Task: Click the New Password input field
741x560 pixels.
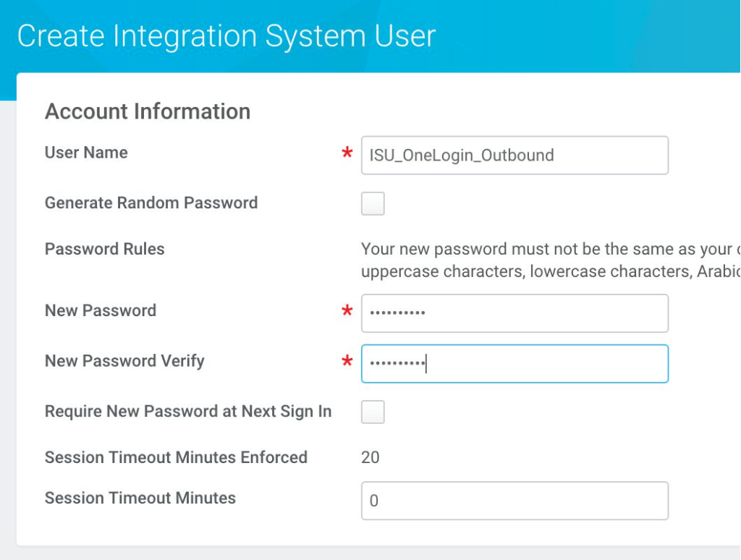Action: (x=514, y=313)
